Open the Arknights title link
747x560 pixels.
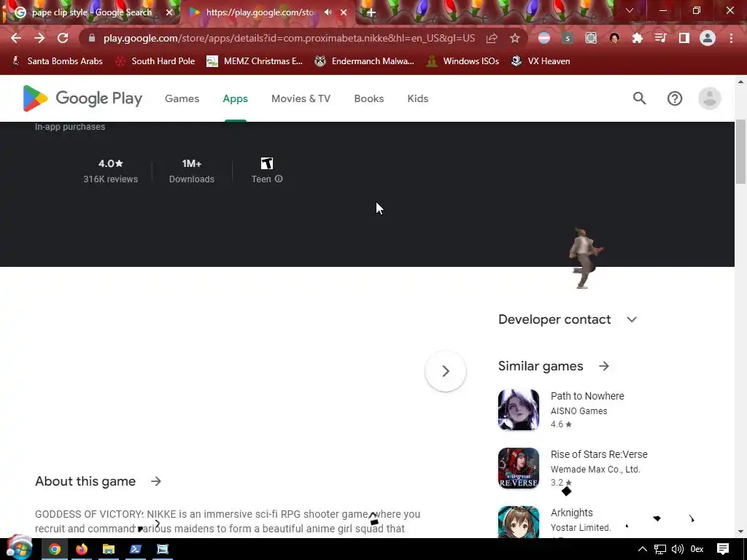tap(572, 513)
